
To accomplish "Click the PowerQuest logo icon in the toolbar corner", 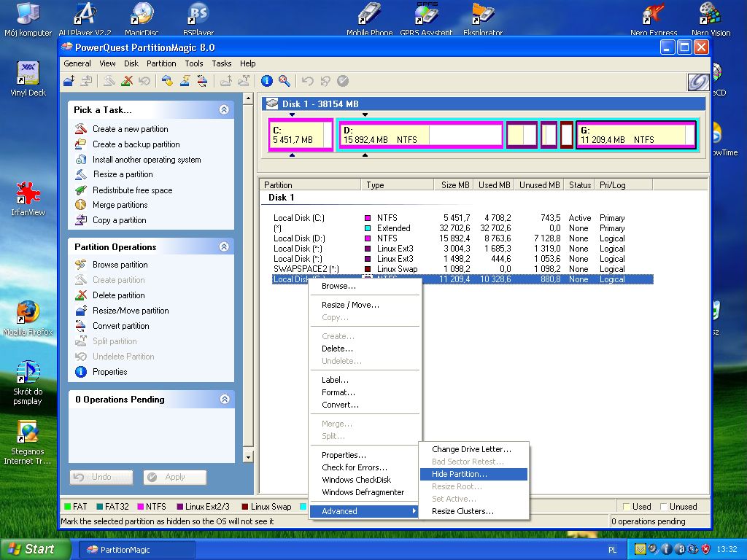I will click(698, 82).
